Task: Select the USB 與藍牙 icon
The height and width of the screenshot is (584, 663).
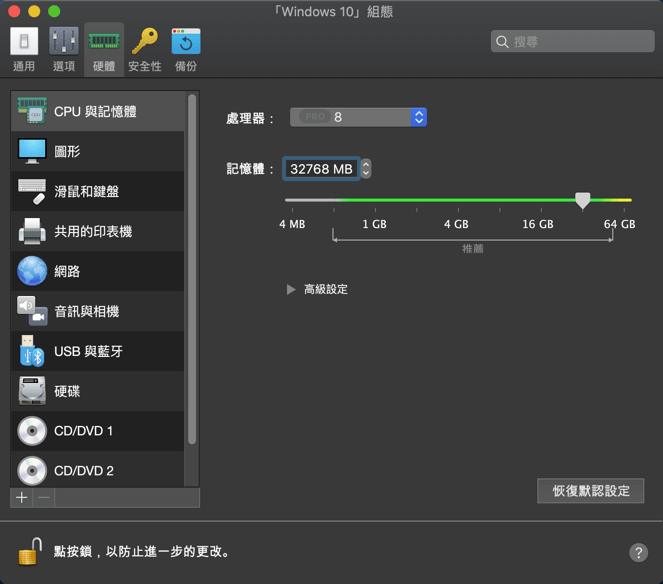Action: 32,351
